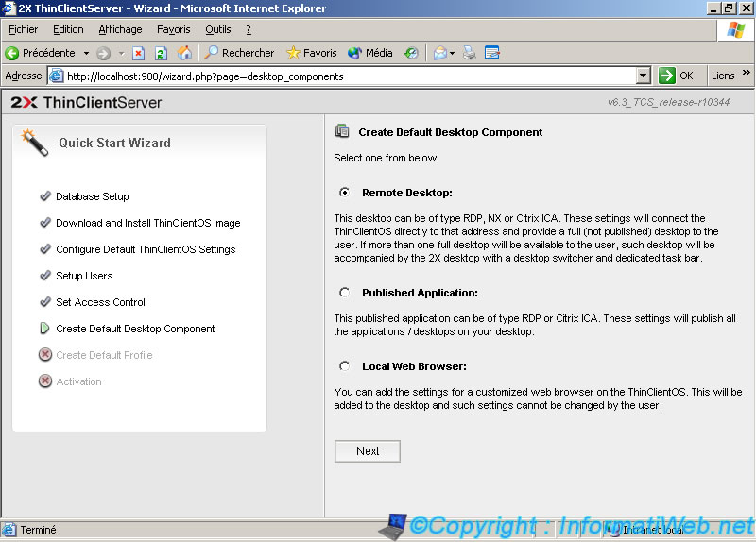Open the Média toolbar button

[369, 53]
